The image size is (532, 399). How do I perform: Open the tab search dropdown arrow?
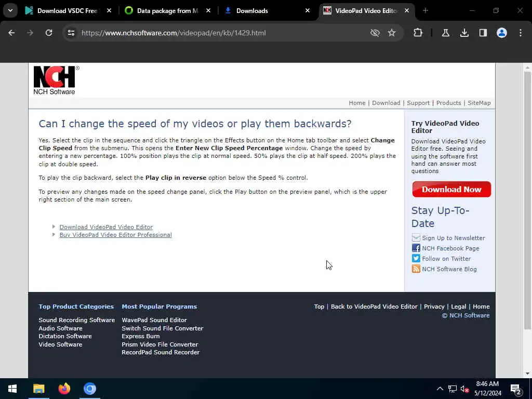pos(10,10)
